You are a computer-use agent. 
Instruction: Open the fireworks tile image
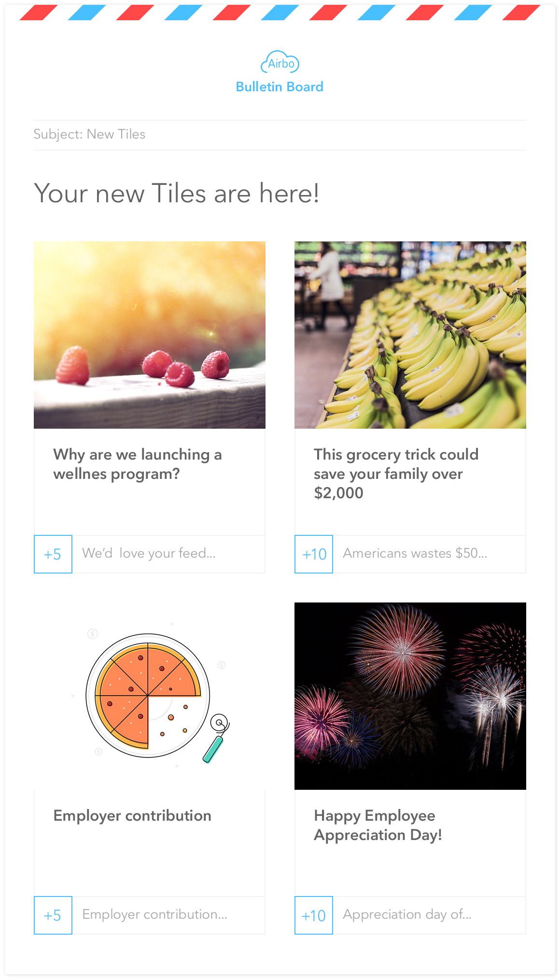pyautogui.click(x=410, y=696)
